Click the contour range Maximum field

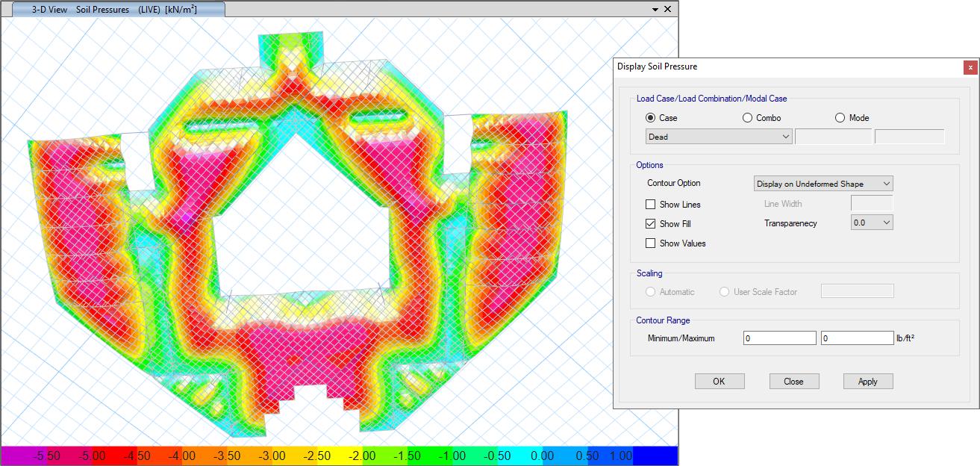[857, 338]
